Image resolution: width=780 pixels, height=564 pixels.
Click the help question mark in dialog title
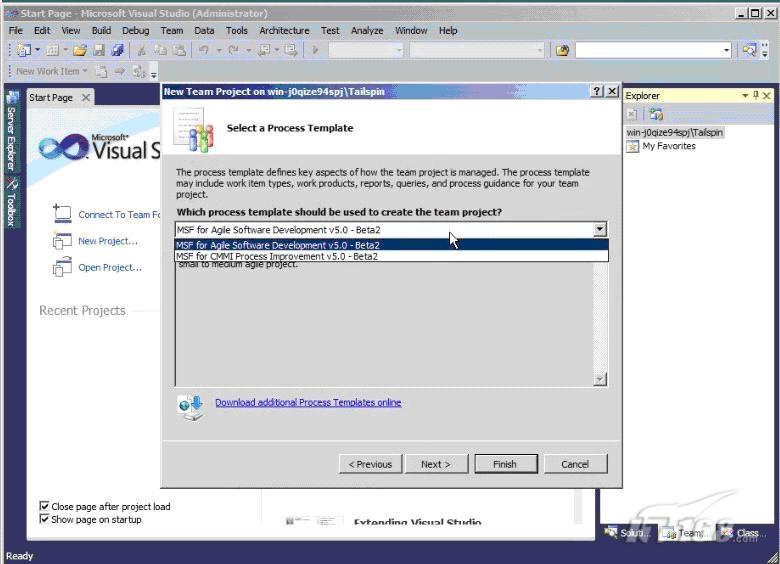pyautogui.click(x=597, y=91)
